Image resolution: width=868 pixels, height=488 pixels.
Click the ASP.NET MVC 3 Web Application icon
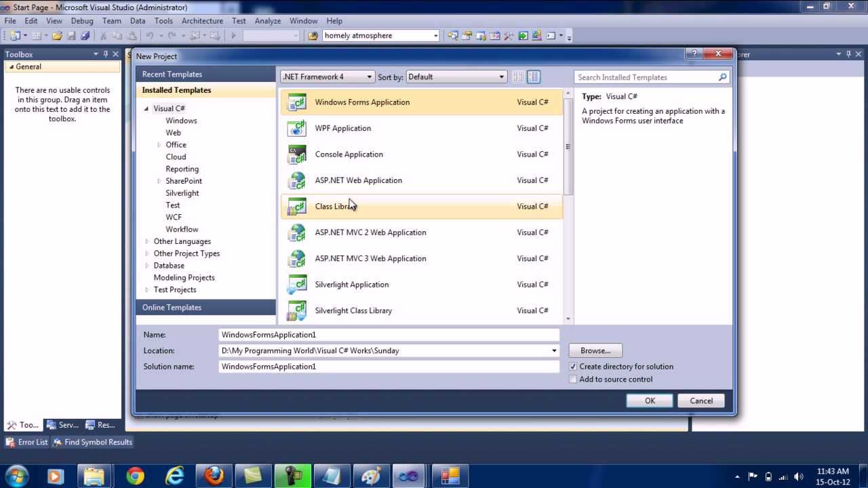pos(297,258)
